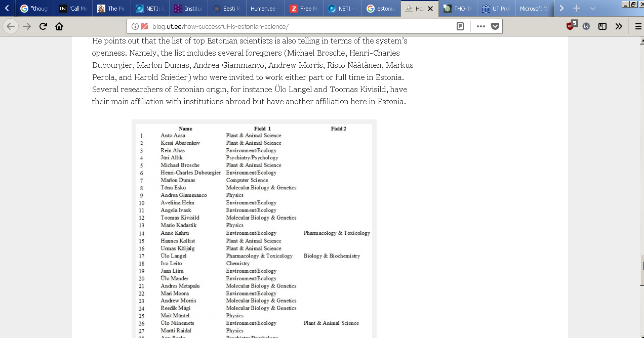644x338 pixels.
Task: Toggle the sidebar view icon
Action: point(602,26)
